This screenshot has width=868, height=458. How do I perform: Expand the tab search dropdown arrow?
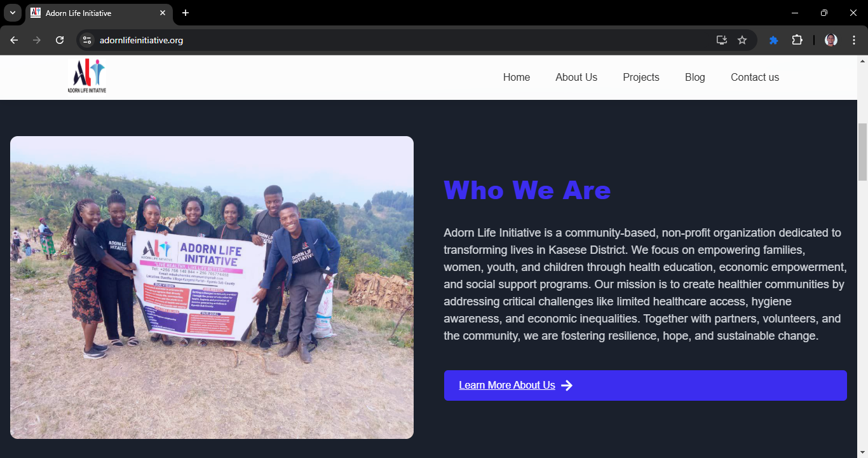[x=12, y=13]
